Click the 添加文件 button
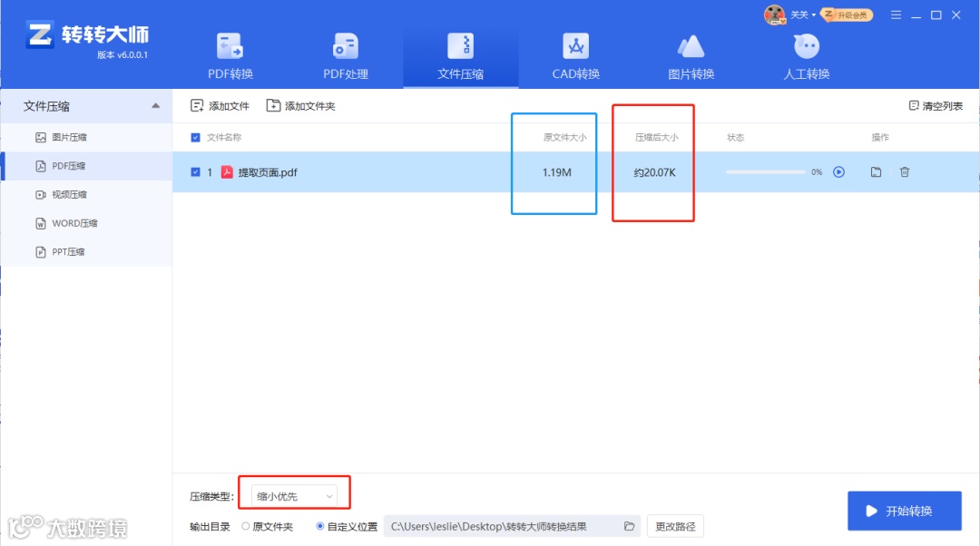The width and height of the screenshot is (980, 546). click(220, 106)
